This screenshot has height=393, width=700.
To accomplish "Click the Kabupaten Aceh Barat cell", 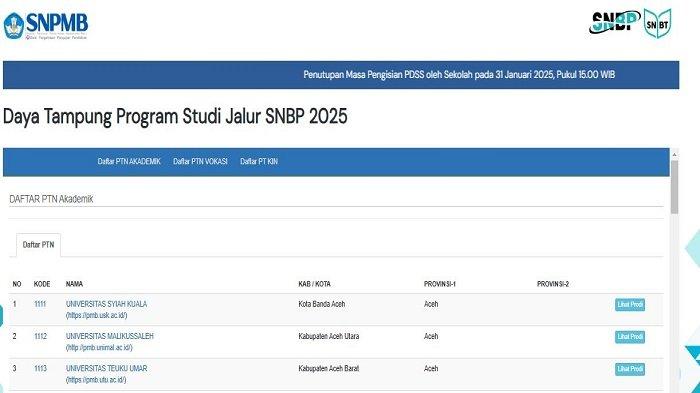I will point(329,368).
